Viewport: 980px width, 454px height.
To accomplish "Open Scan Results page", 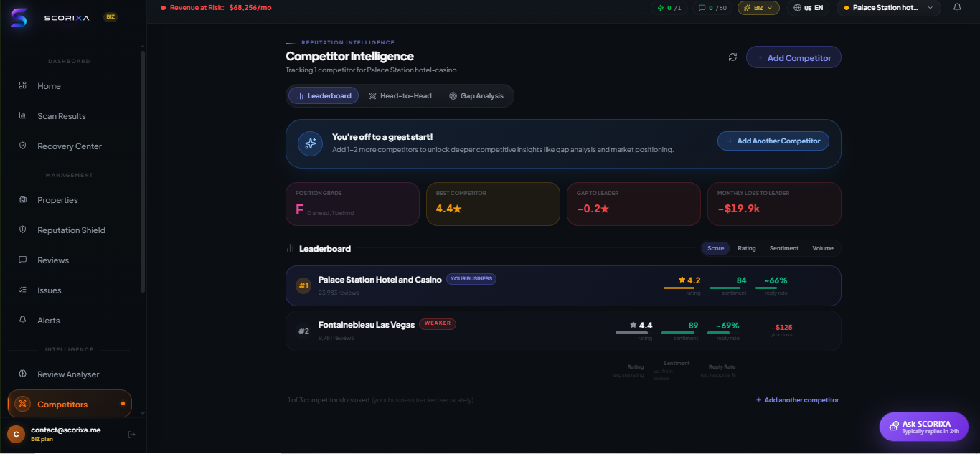I will click(x=62, y=116).
